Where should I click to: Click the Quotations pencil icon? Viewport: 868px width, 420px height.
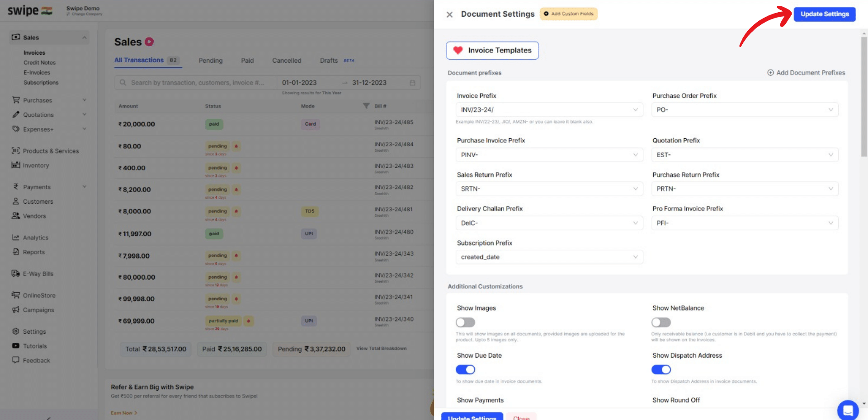pos(16,114)
